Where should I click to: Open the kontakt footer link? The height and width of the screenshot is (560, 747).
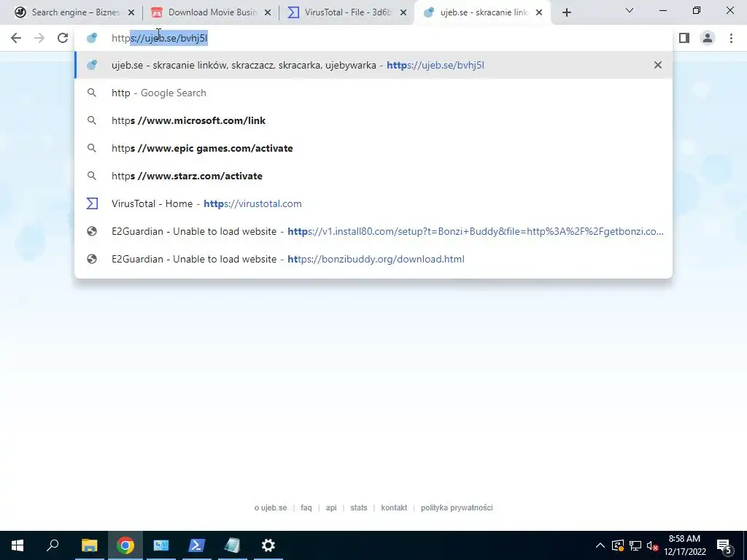pos(394,507)
